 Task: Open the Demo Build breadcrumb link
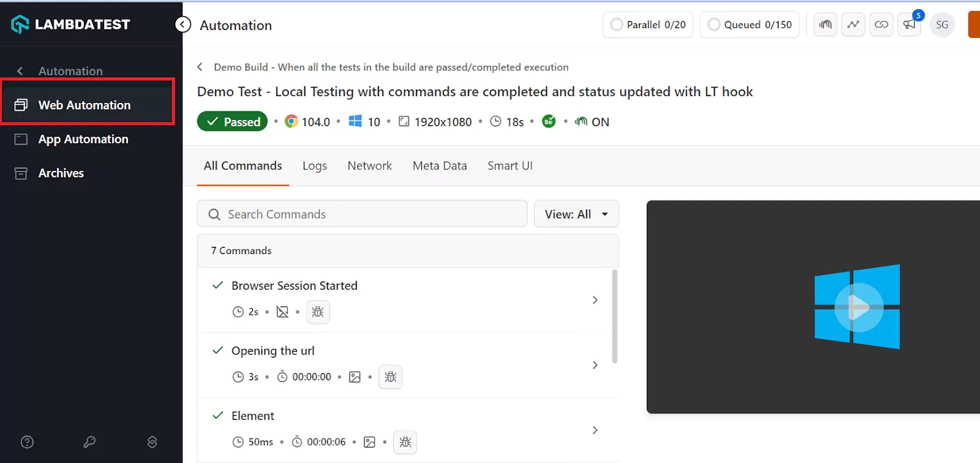pyautogui.click(x=391, y=67)
